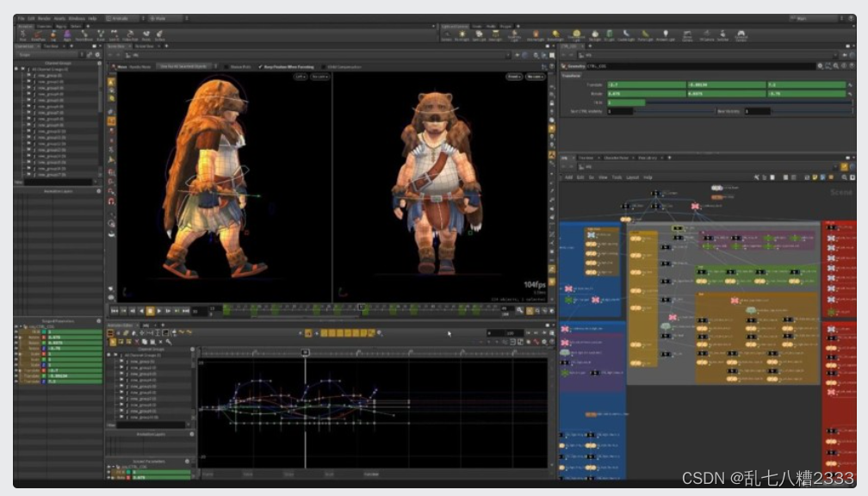
Task: Open the Main desktop dropdown
Action: pos(811,18)
